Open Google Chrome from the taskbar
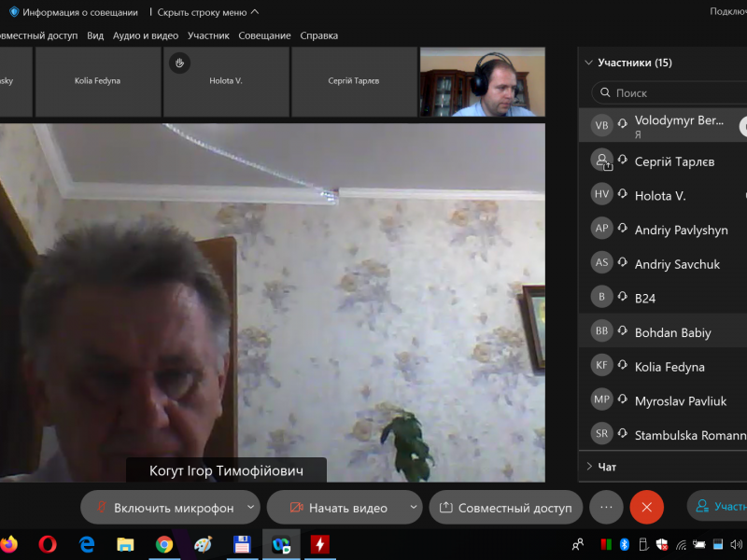This screenshot has height=560, width=747. pos(164,543)
